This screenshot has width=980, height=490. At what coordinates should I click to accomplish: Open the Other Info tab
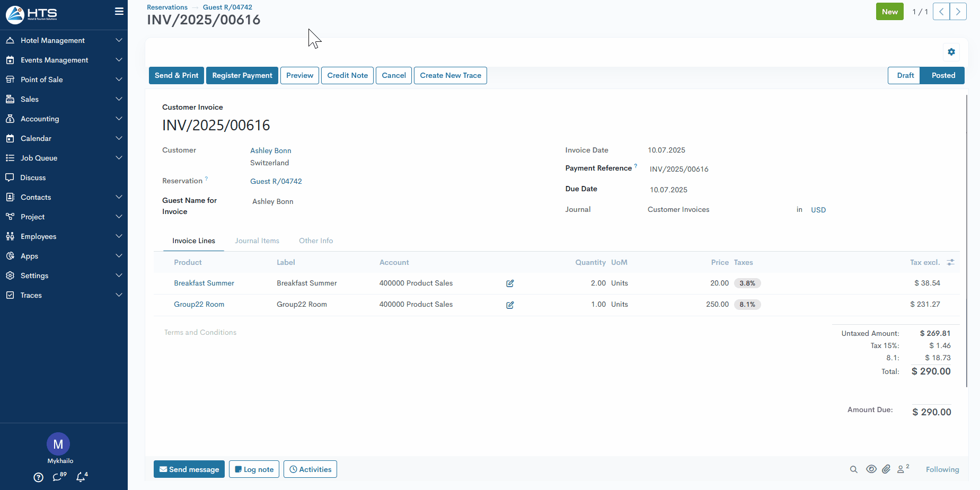click(316, 240)
